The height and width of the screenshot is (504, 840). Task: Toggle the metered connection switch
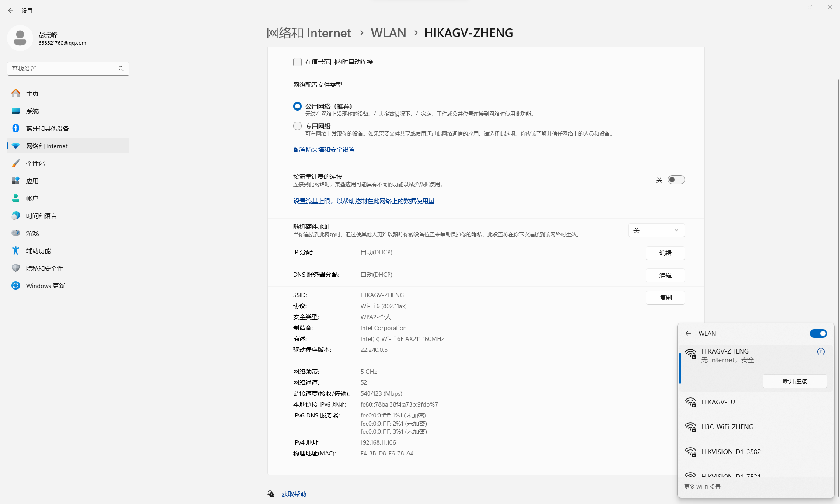676,180
